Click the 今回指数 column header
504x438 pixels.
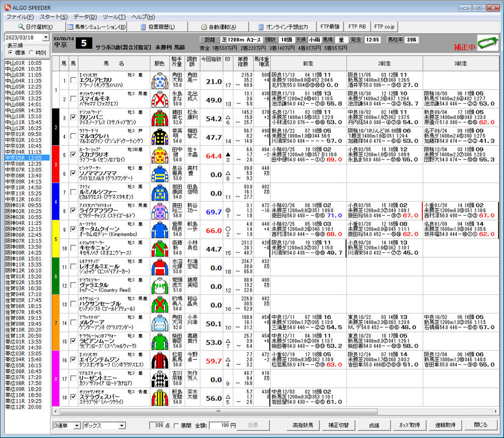coord(212,63)
